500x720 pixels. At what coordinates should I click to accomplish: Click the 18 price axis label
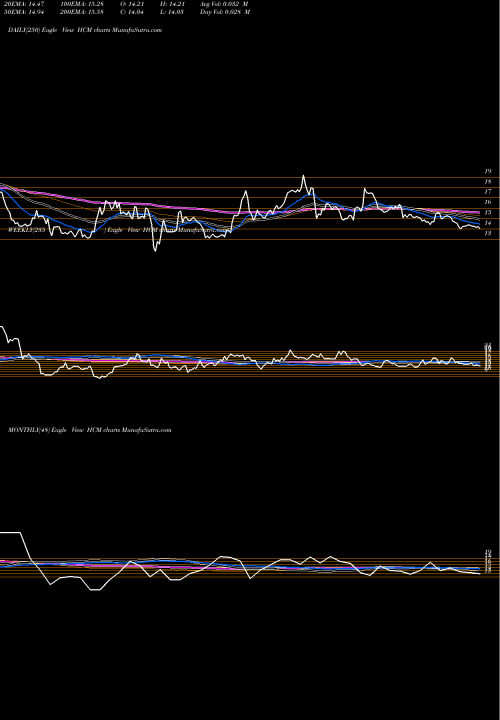pyautogui.click(x=488, y=181)
